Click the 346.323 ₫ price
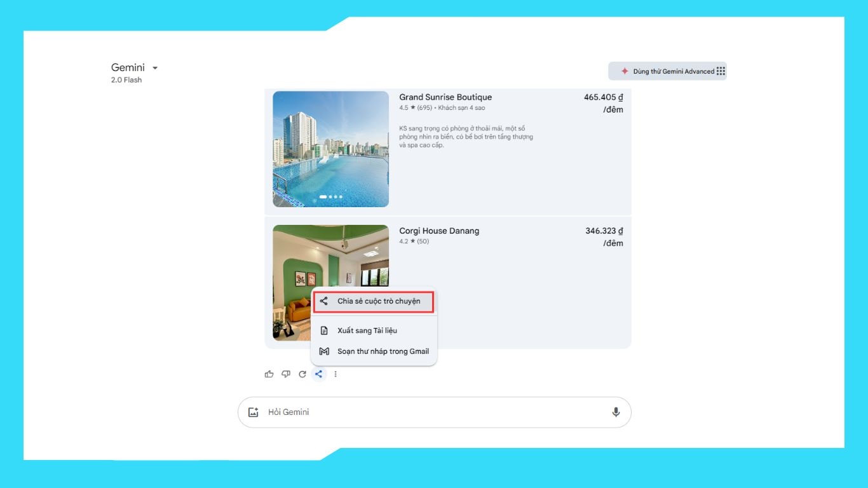The image size is (868, 488). coord(604,231)
